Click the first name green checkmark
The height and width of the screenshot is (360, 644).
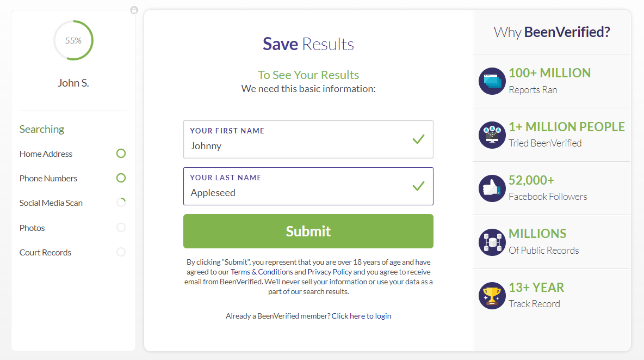coord(418,139)
